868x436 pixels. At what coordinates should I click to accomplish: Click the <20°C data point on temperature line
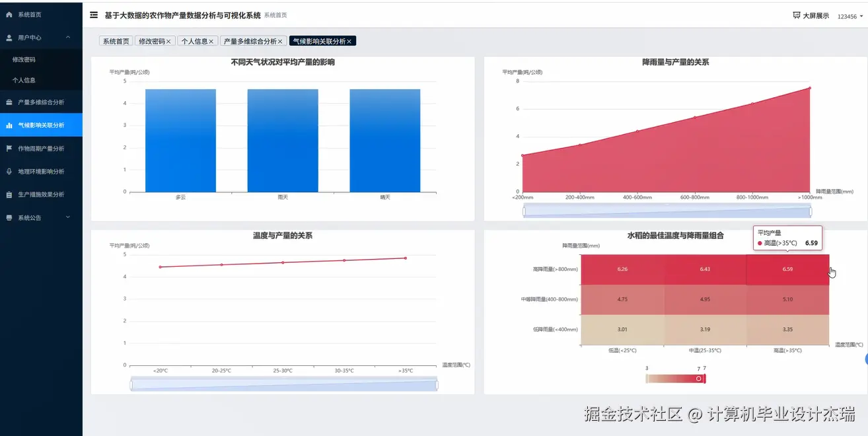click(x=160, y=267)
